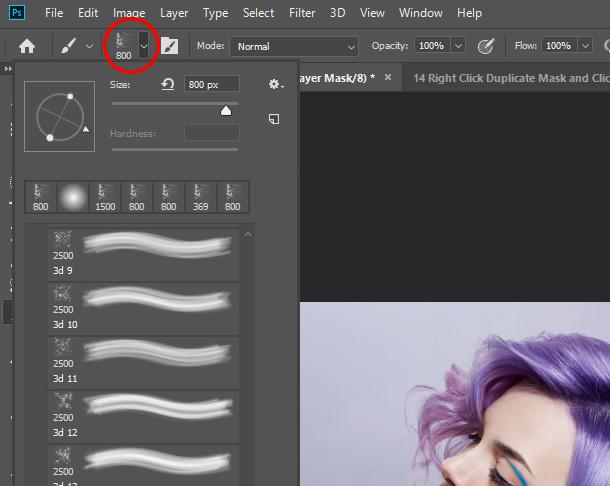610x486 pixels.
Task: Create new brush preset icon
Action: 274,119
